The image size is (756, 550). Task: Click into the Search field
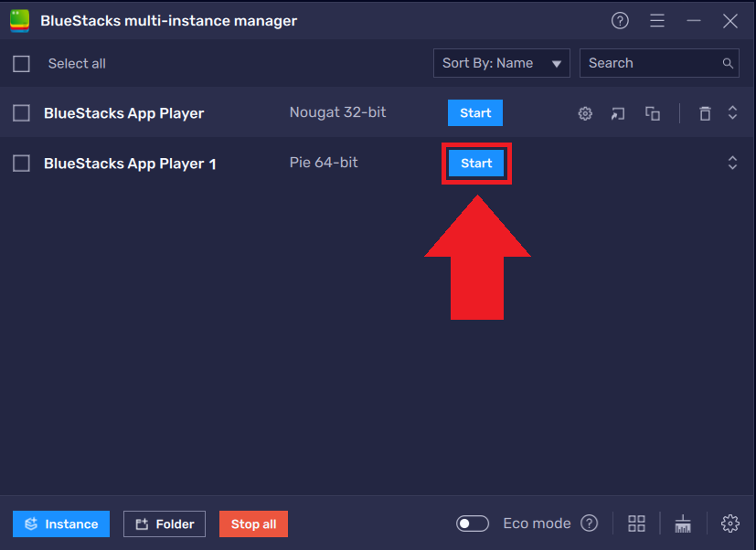[659, 63]
